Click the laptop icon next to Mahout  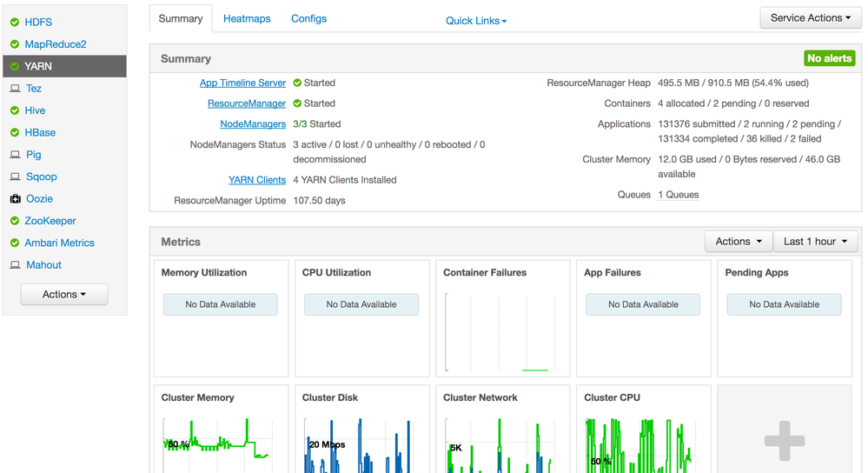coord(15,265)
